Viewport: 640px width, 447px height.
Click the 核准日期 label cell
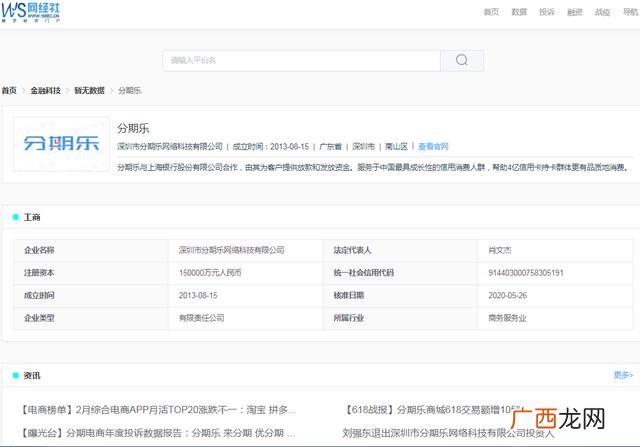[400, 295]
